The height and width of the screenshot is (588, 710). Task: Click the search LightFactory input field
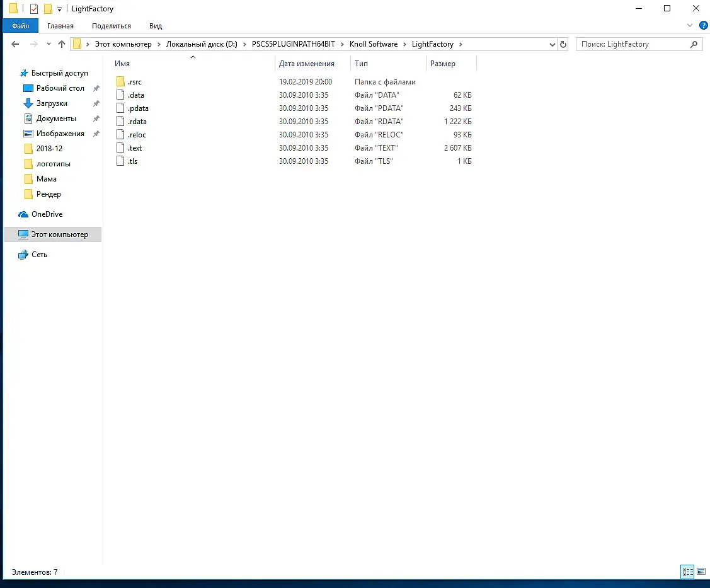634,44
